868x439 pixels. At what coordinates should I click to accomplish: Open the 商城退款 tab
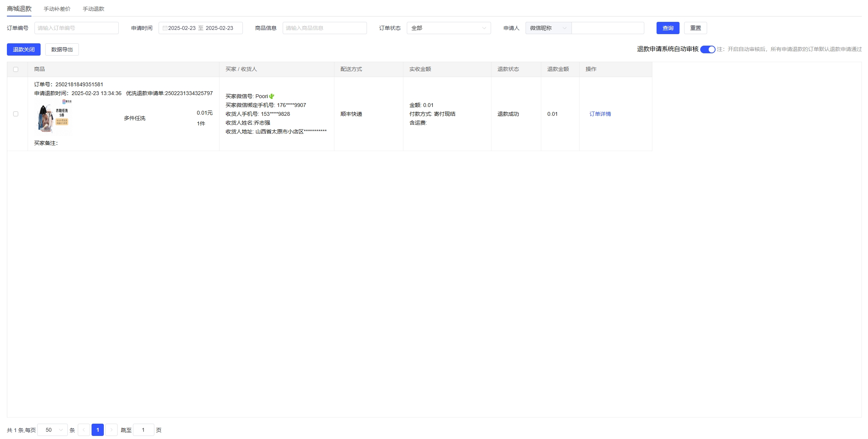[19, 9]
